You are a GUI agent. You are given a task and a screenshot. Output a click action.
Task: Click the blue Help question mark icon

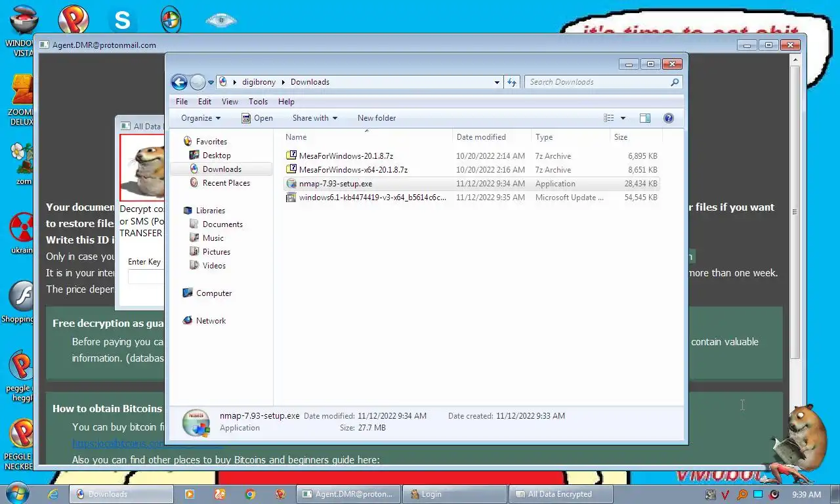click(669, 118)
